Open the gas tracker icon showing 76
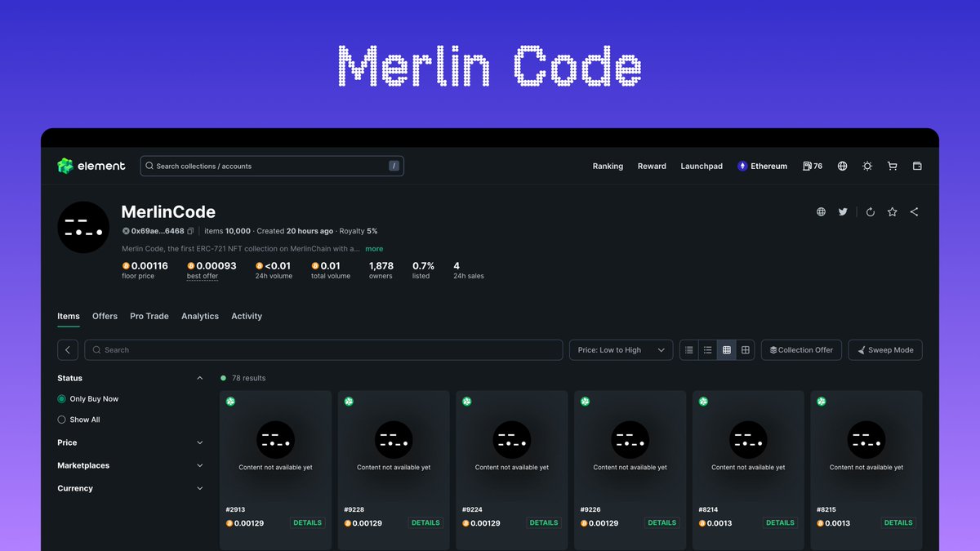Image resolution: width=980 pixels, height=551 pixels. [813, 166]
